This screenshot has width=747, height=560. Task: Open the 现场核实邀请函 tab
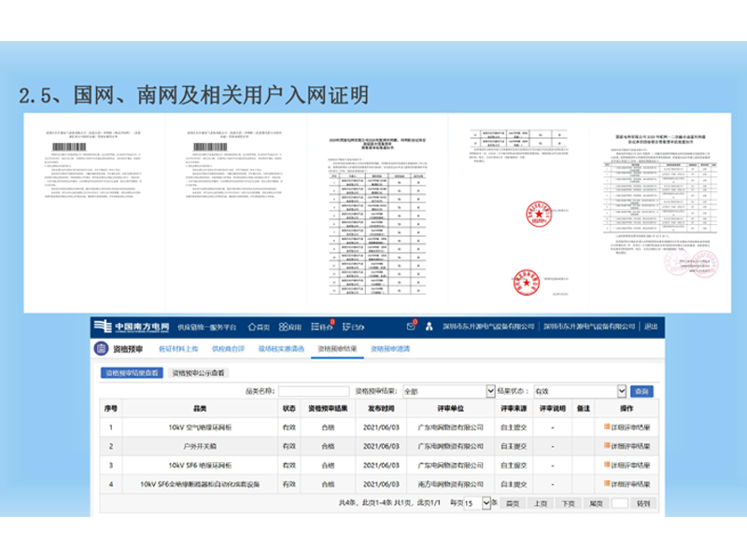281,349
